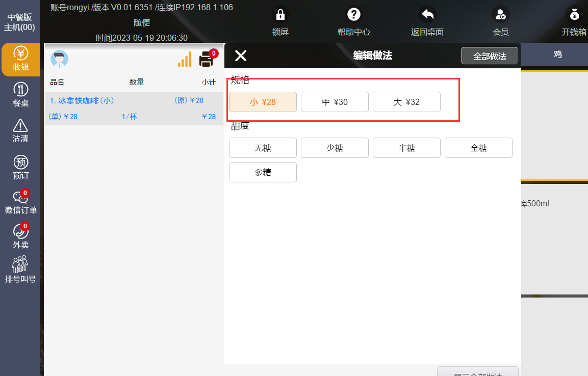Click the lock screen (锁屏) icon
The height and width of the screenshot is (376, 588).
pyautogui.click(x=280, y=14)
